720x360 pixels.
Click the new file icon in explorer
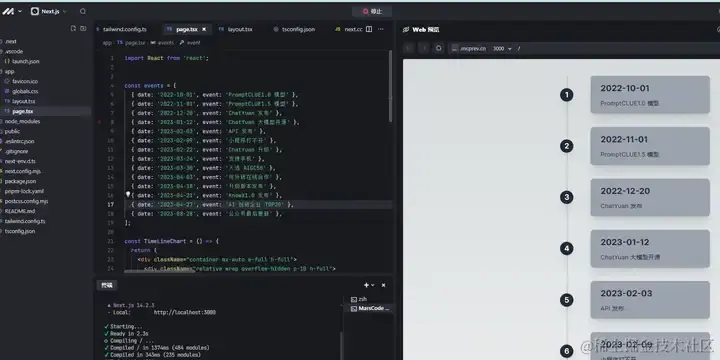73,28
